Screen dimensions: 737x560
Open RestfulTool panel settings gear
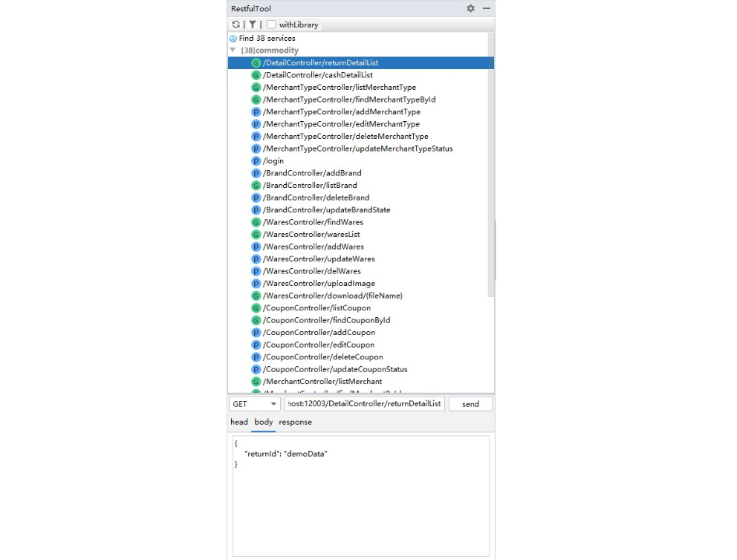[x=470, y=8]
